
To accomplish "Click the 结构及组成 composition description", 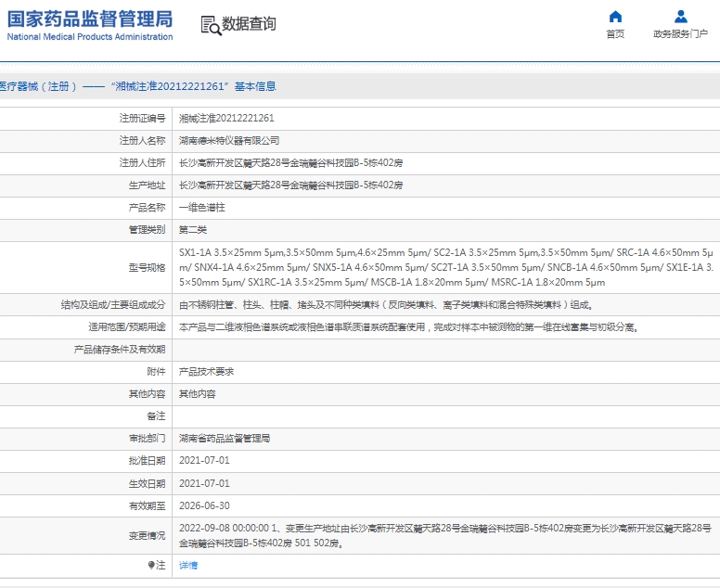I will [387, 305].
